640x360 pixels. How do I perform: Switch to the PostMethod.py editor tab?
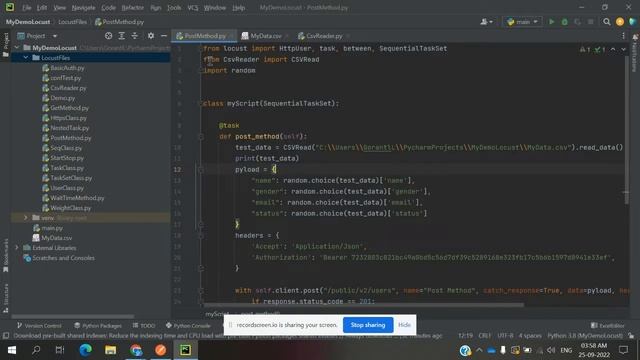pyautogui.click(x=204, y=36)
